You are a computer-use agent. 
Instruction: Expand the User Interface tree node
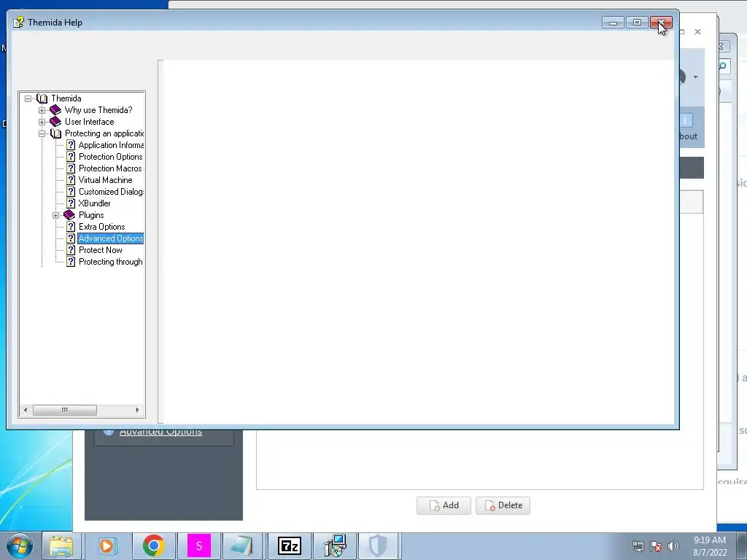click(x=42, y=122)
